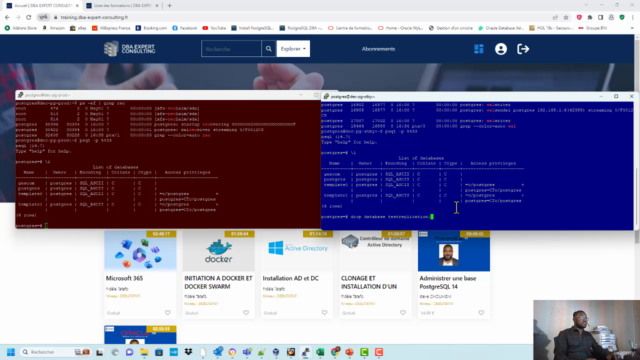
Task: Focus the red postgres prod terminal prompt
Action: click(x=46, y=225)
